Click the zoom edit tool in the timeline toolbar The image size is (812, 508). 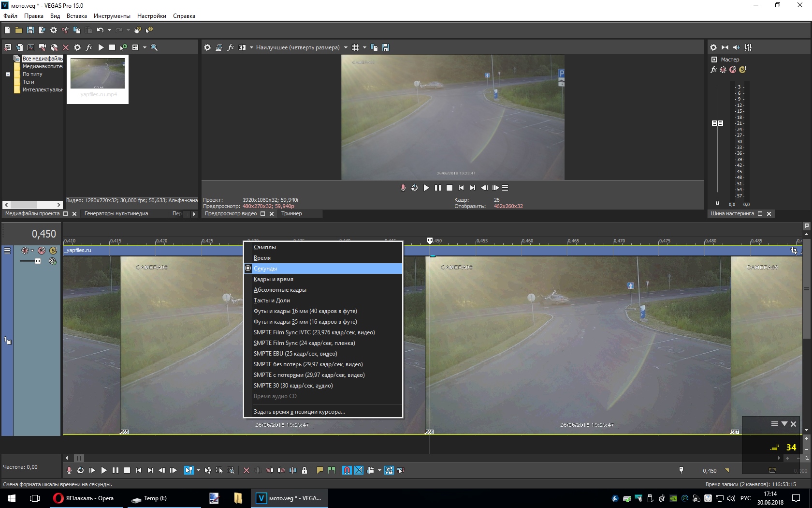click(x=231, y=470)
